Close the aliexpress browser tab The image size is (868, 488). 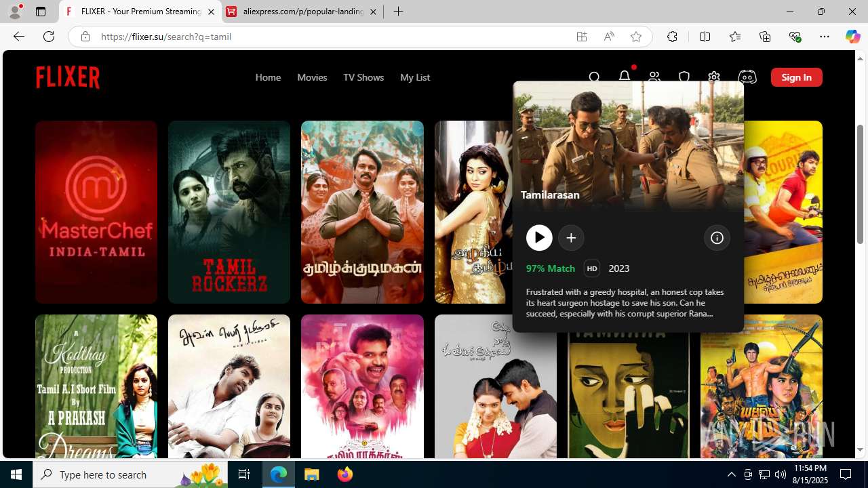tap(373, 12)
